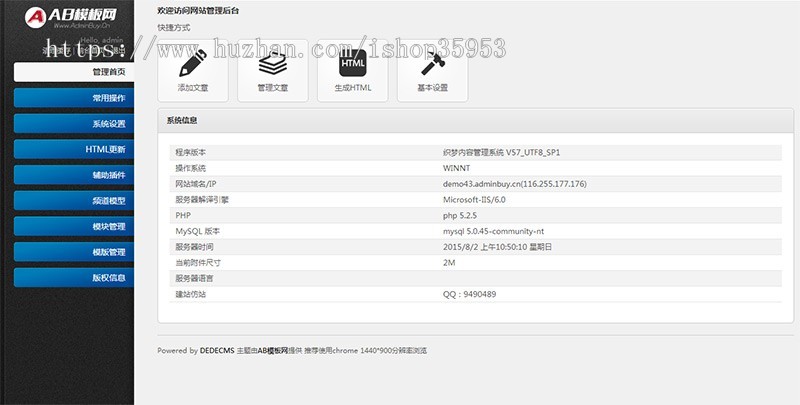The height and width of the screenshot is (405, 800).
Task: Open the 管理文章 stacked pages shortcut
Action: pyautogui.click(x=272, y=70)
